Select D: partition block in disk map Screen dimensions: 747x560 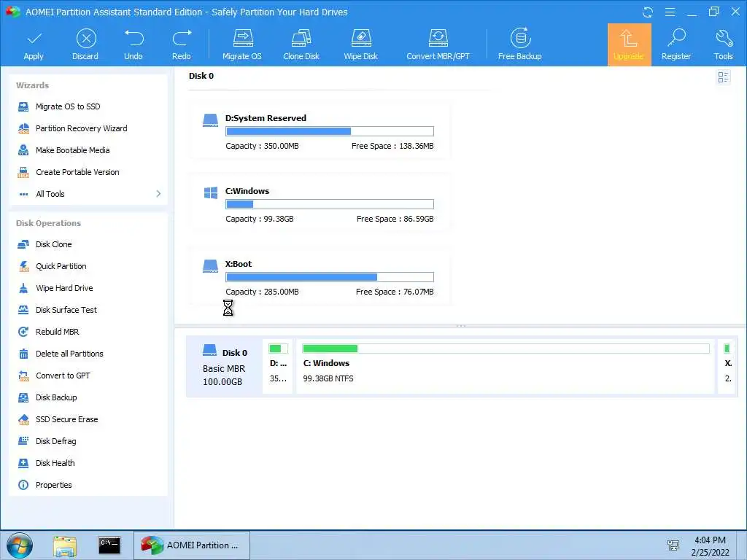coord(278,366)
